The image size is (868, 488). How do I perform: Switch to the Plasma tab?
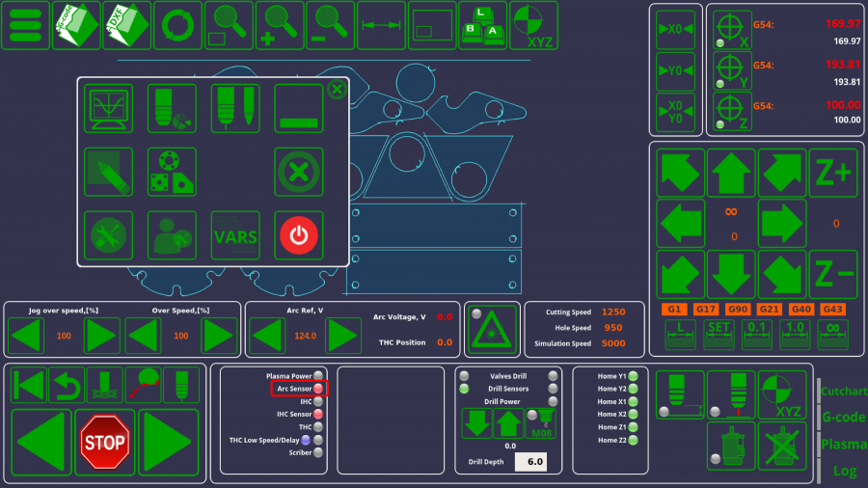pyautogui.click(x=842, y=445)
